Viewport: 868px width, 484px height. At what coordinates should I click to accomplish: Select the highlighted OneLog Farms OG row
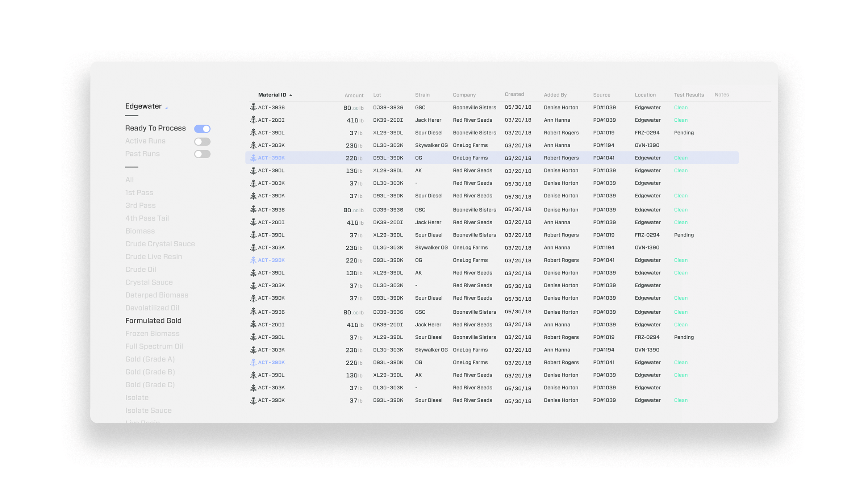(x=470, y=158)
